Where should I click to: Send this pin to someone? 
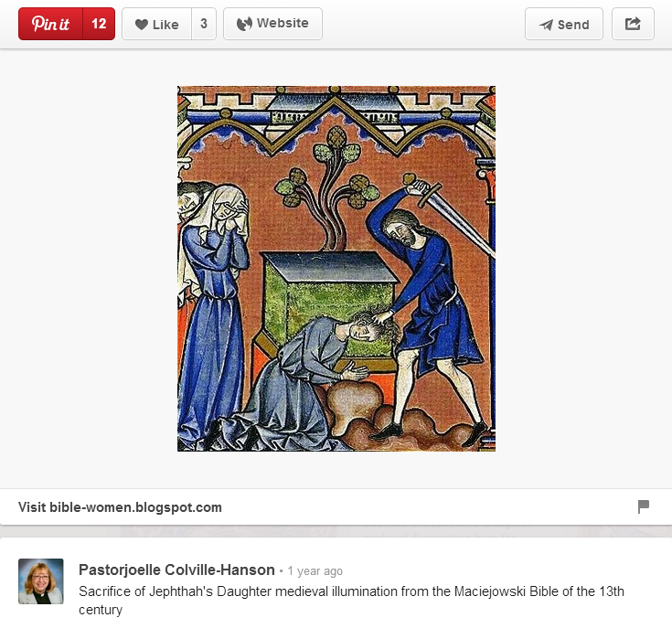pyautogui.click(x=563, y=24)
